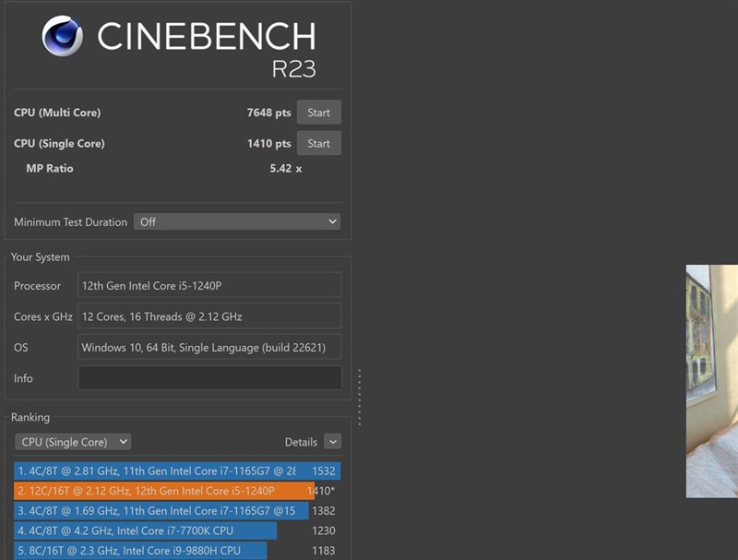
Task: Select ranking entry 1, i7-1165G7 at 2.81 GHz
Action: [x=177, y=471]
